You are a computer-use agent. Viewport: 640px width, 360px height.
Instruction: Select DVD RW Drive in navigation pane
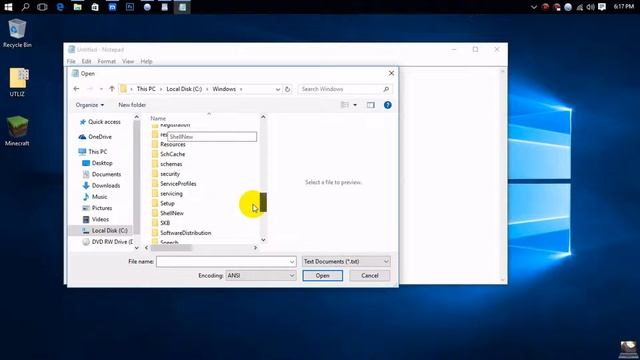108,242
